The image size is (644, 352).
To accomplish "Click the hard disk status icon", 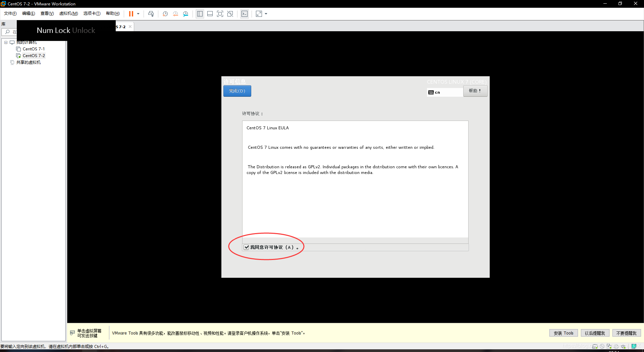I will pyautogui.click(x=595, y=346).
